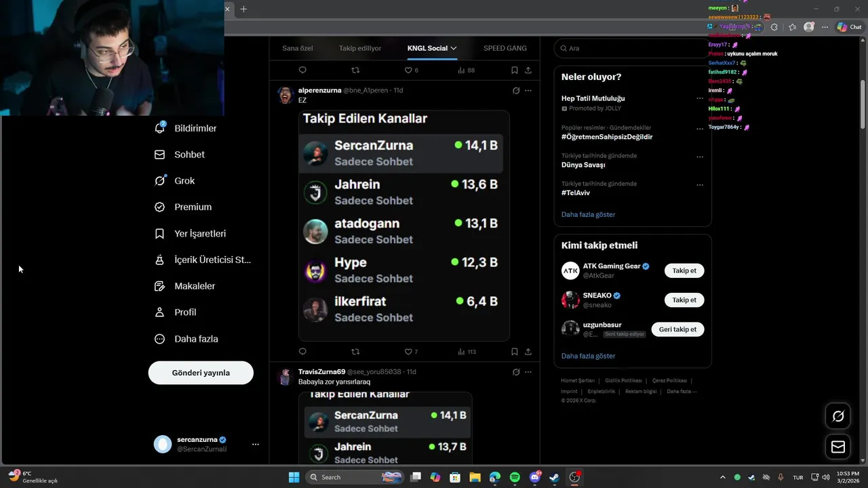This screenshot has height=488, width=868.
Task: Open more options on alperenzurna's post
Action: click(528, 90)
